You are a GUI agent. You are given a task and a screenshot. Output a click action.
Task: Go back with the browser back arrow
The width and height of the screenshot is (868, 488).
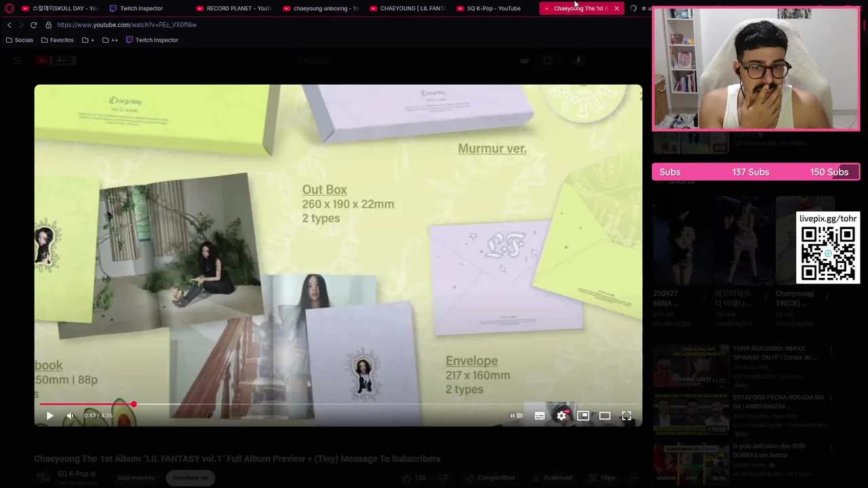point(9,25)
